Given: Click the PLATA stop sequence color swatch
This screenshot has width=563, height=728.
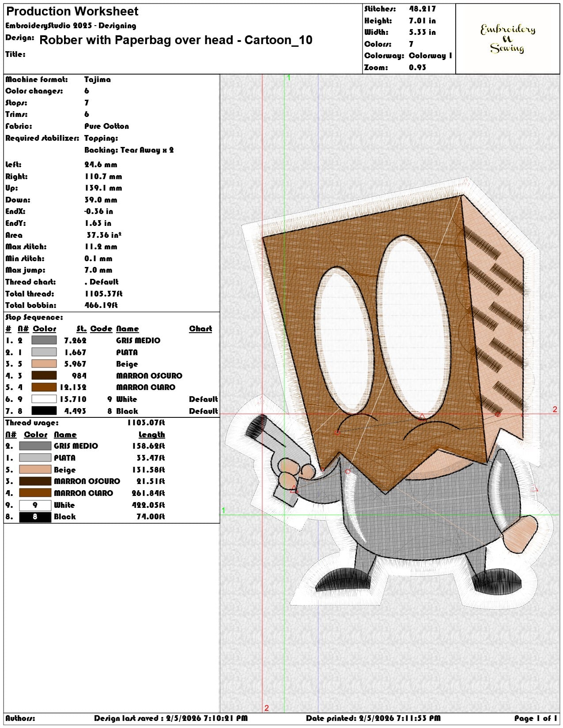Looking at the screenshot, I should (x=44, y=352).
